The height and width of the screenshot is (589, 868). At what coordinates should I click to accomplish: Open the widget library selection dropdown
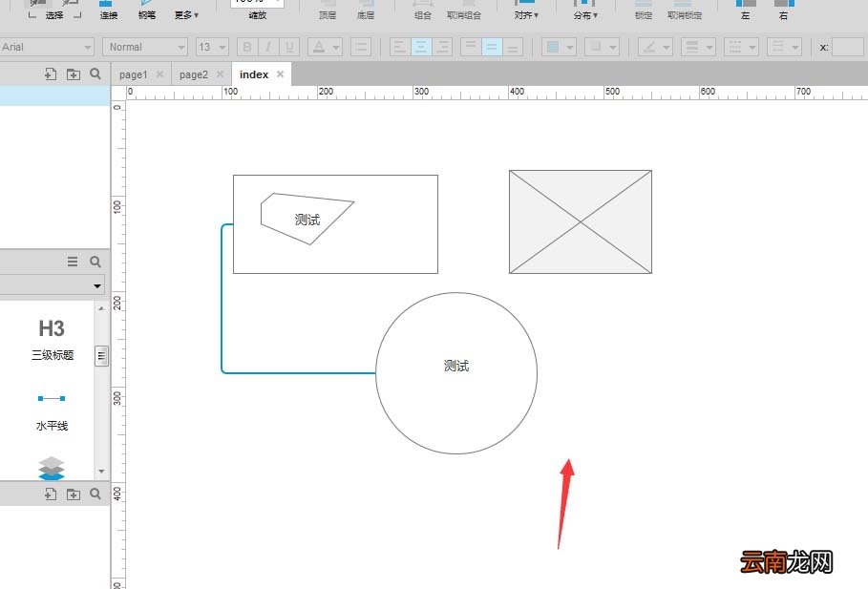[53, 285]
